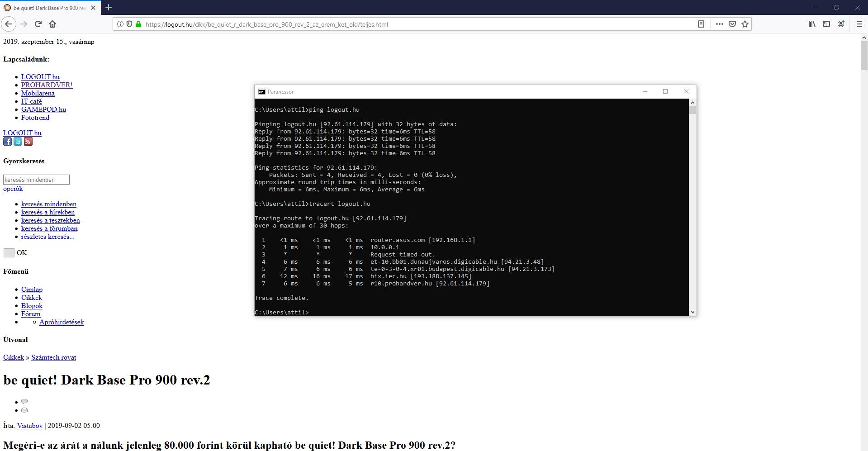This screenshot has height=451, width=868.
Task: Go back with Firefox back arrow
Action: click(9, 24)
